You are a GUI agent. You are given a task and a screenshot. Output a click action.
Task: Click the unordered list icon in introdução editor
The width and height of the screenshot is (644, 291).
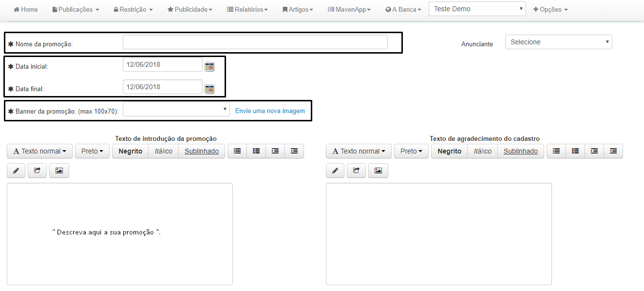click(237, 151)
